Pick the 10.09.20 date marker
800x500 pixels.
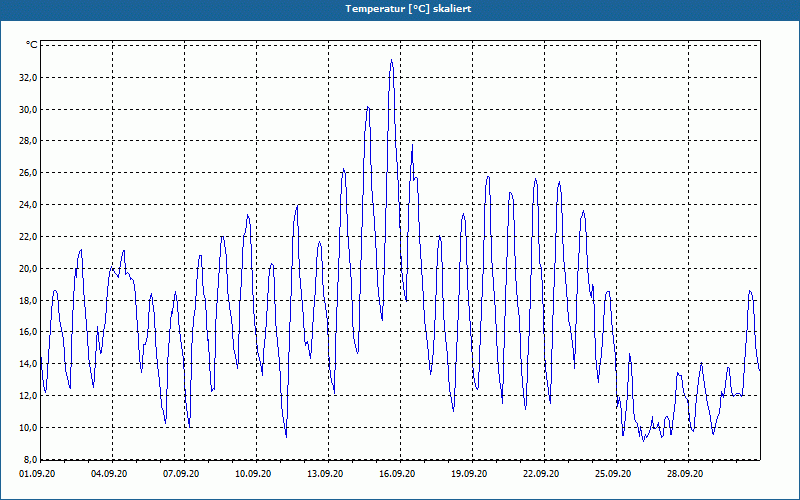point(254,474)
